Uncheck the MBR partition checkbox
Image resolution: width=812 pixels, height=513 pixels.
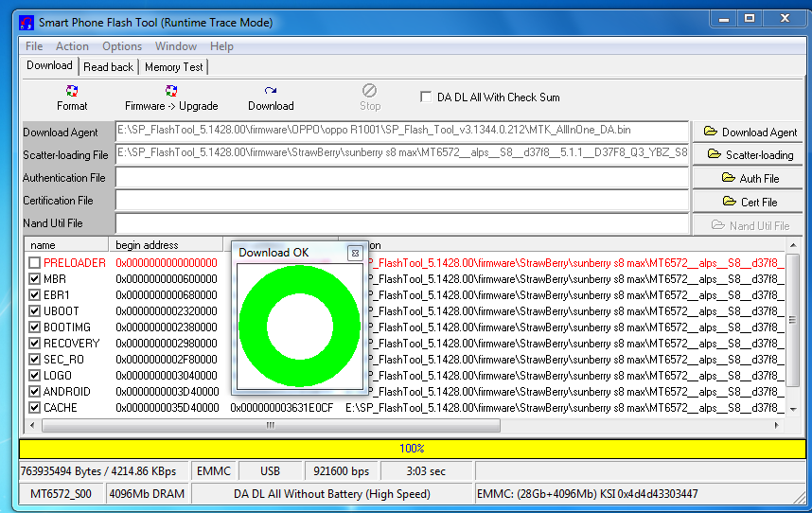coord(34,279)
